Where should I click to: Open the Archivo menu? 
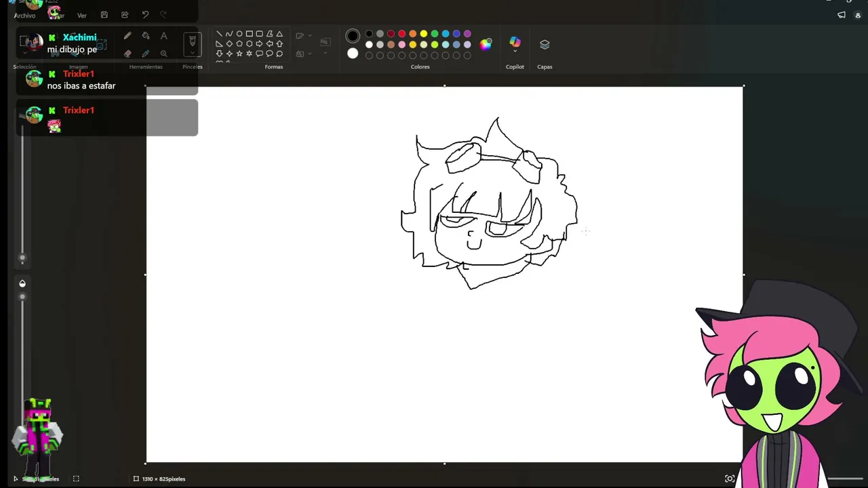24,15
